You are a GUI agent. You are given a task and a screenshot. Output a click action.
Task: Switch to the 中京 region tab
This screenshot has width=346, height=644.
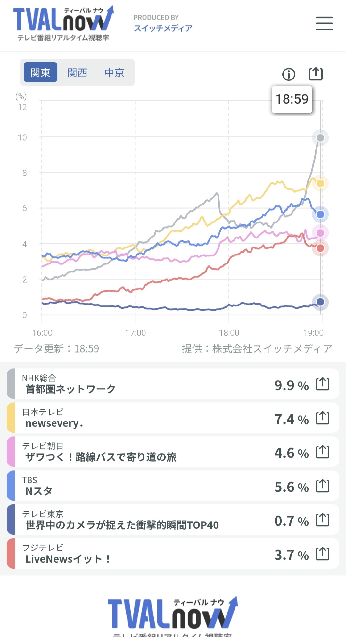click(114, 72)
